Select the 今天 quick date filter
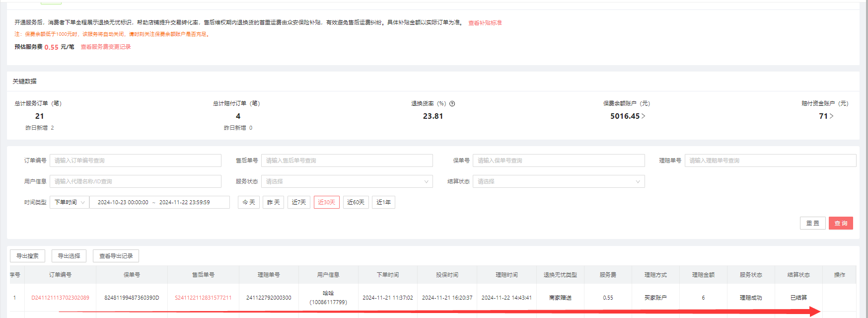868x318 pixels. point(249,202)
